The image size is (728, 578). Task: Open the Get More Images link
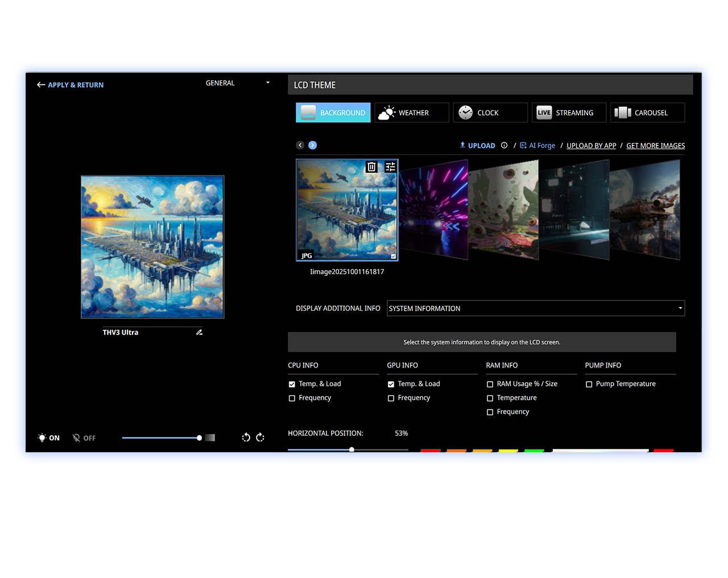655,146
